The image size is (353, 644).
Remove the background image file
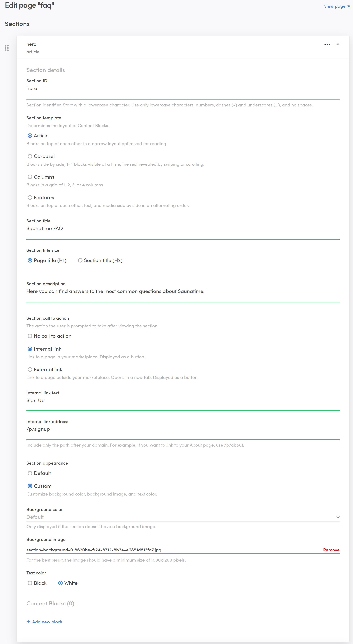pyautogui.click(x=331, y=550)
